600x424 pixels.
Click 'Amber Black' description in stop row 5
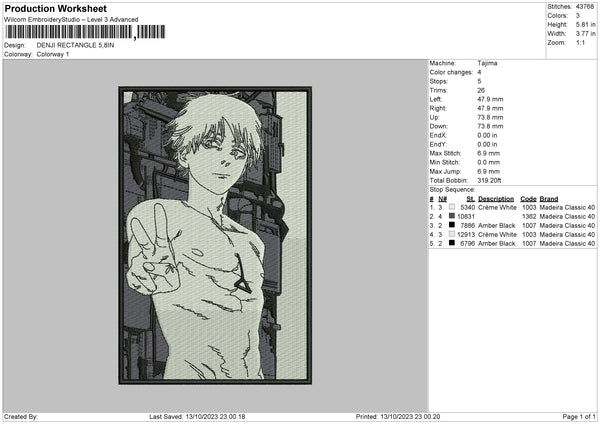point(496,244)
